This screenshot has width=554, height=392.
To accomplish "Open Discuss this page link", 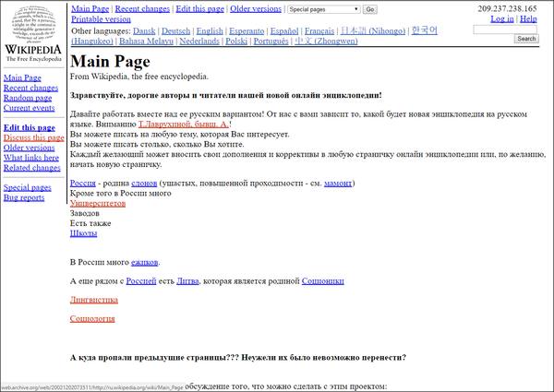I will (34, 137).
